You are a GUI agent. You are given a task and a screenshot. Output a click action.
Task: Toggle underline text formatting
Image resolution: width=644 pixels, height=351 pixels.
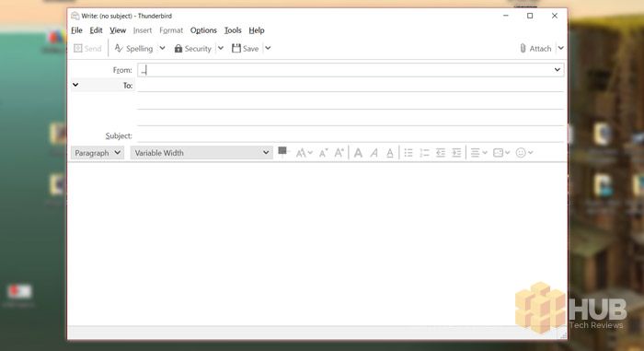(x=390, y=153)
